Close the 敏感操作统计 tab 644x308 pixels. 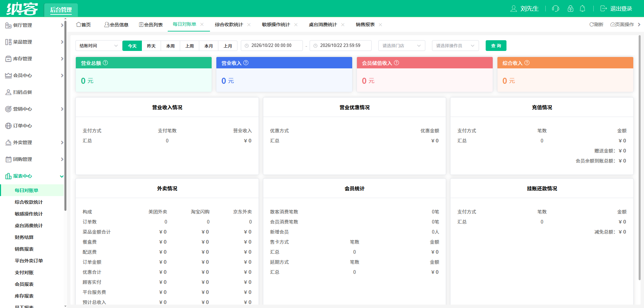point(296,25)
